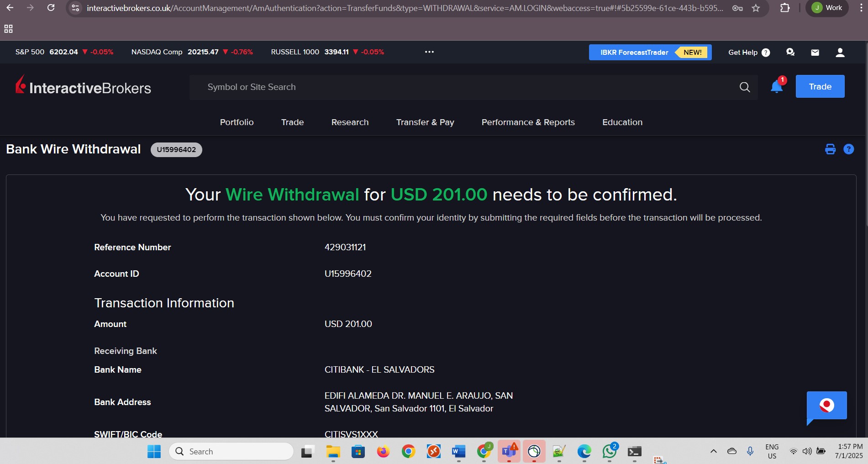Screen dimensions: 868x464
Task: Open WhatsApp from the taskbar
Action: [609, 451]
